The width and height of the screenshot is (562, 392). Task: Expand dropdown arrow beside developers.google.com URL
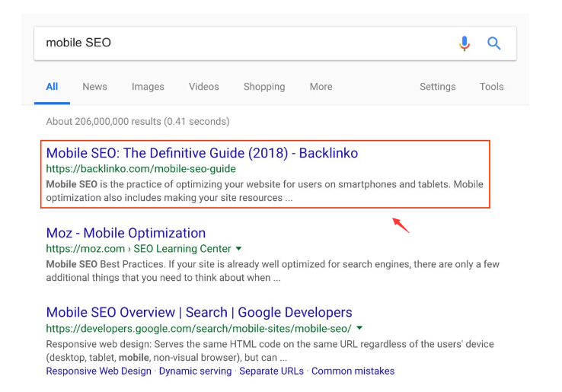pos(359,329)
